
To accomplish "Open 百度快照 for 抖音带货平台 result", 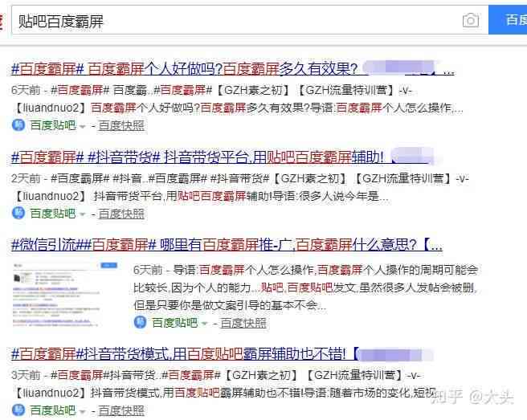I will 121,214.
